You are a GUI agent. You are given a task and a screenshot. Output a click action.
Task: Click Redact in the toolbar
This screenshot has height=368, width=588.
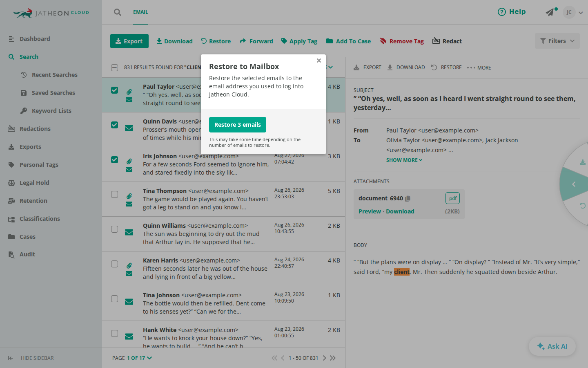(x=447, y=41)
